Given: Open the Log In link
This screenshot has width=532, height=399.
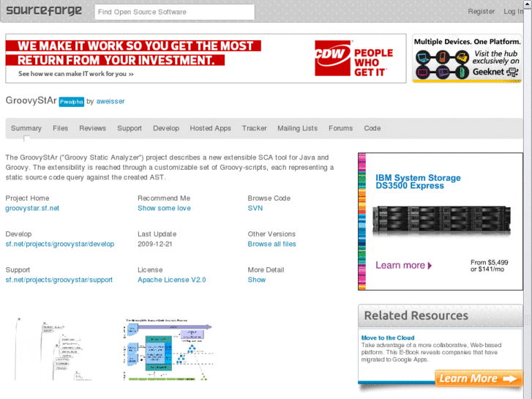Looking at the screenshot, I should point(513,12).
